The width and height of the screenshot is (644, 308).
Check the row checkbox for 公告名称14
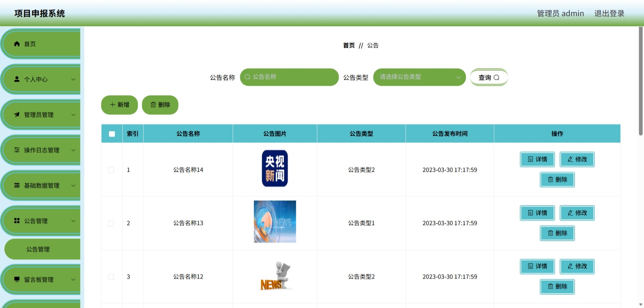click(111, 170)
